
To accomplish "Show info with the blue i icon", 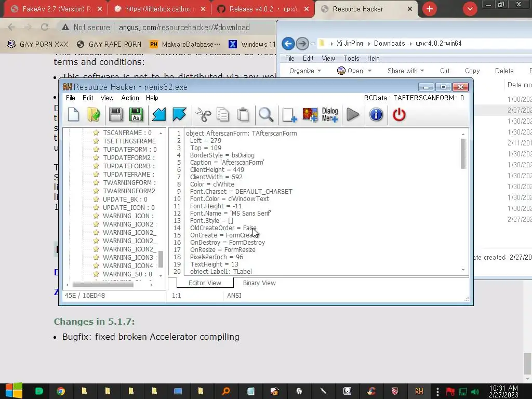I will tap(376, 115).
